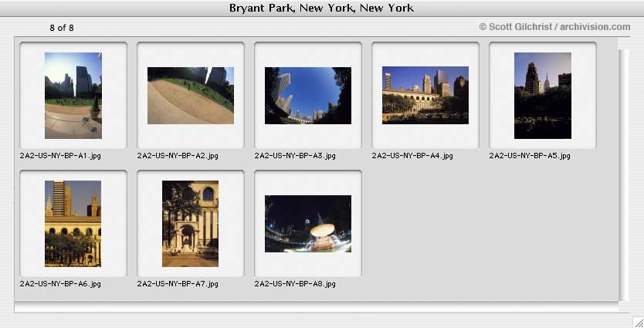Select the fisheye sky thumbnail A3
Image resolution: width=644 pixels, height=328 pixels.
[x=308, y=95]
